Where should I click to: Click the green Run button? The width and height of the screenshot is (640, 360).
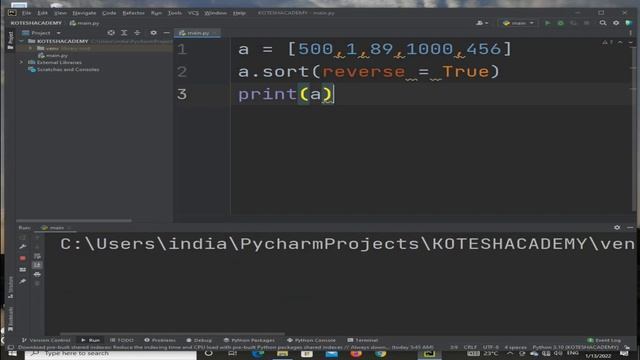point(548,23)
